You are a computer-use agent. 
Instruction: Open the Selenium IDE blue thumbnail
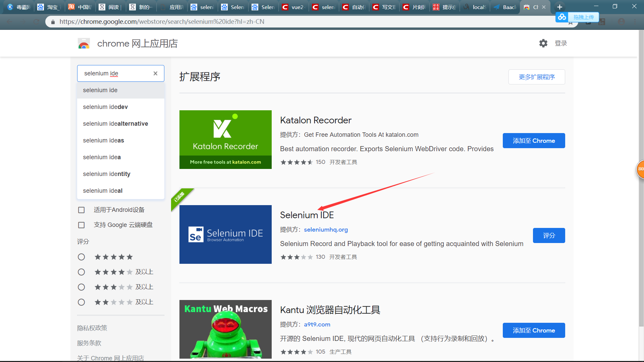pyautogui.click(x=225, y=234)
